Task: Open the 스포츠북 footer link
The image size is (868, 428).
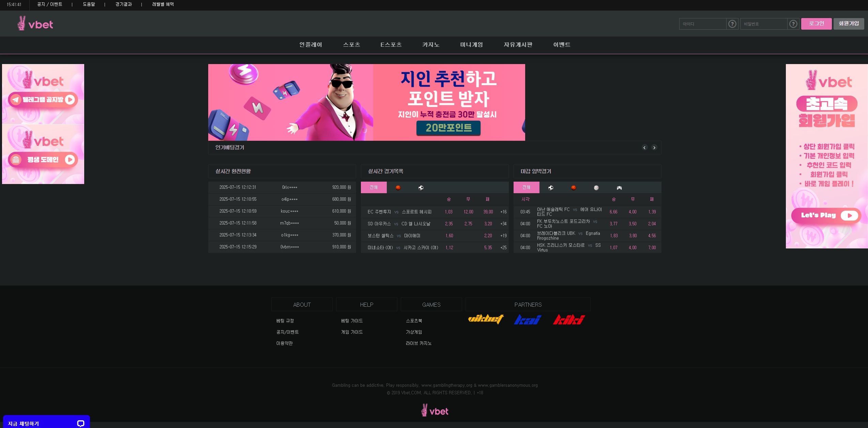Action: 414,321
